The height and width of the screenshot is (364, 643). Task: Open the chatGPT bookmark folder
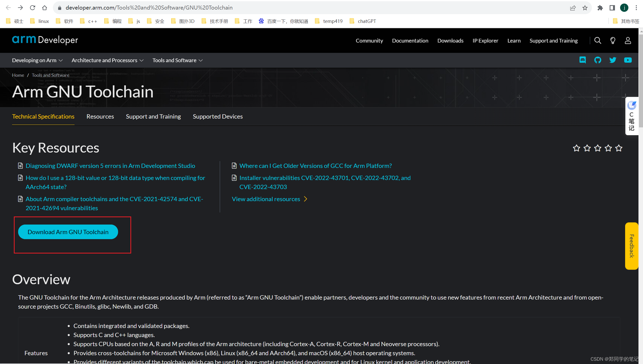pos(363,21)
